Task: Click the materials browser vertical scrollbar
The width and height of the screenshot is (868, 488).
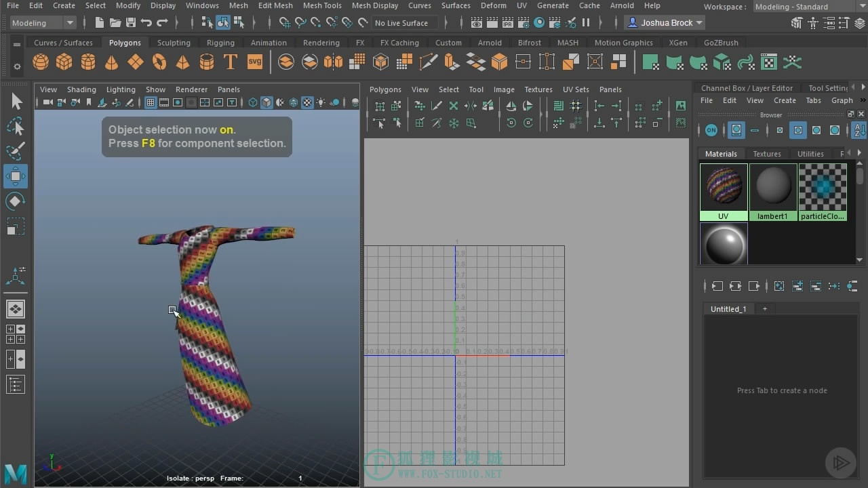Action: 860,210
